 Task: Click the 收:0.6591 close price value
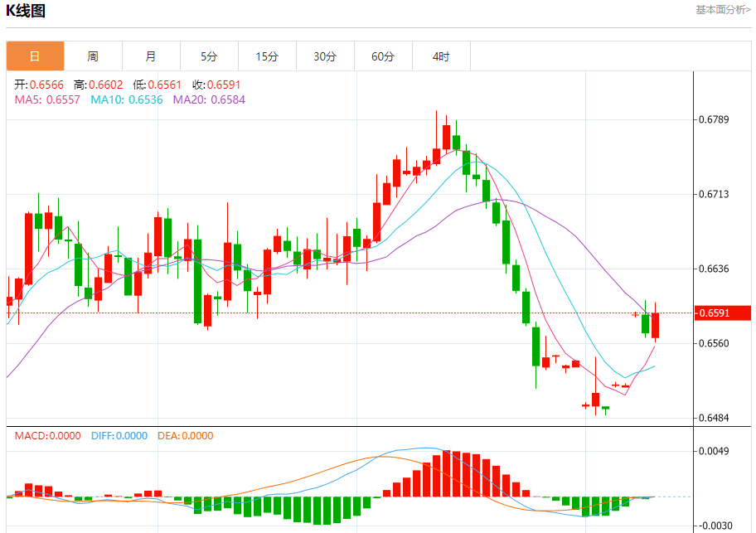point(216,85)
